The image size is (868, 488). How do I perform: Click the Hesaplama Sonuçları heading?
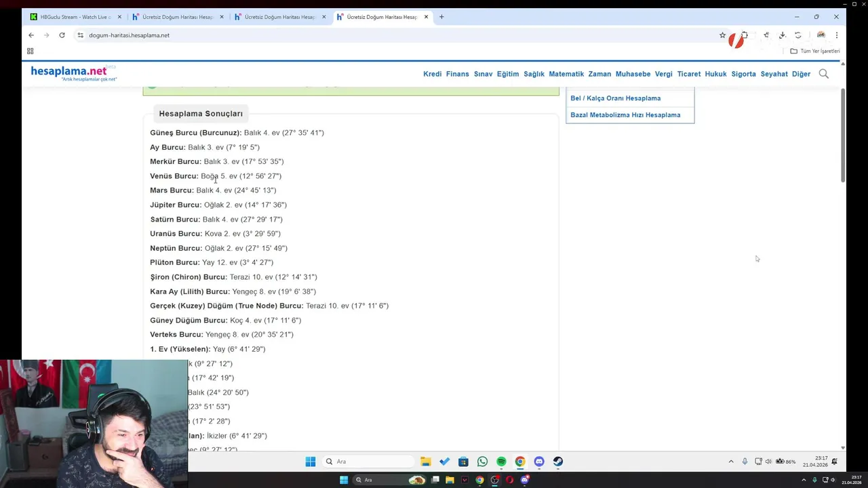click(201, 114)
